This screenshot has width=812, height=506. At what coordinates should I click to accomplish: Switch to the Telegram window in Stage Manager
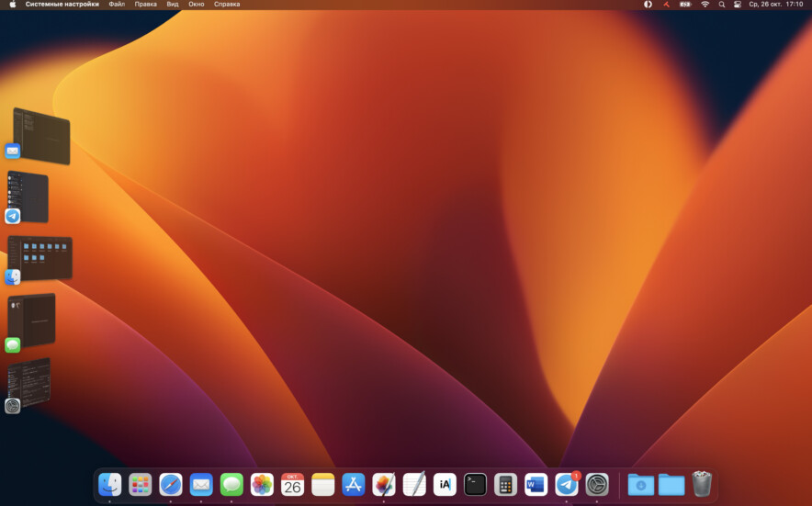[x=28, y=197]
